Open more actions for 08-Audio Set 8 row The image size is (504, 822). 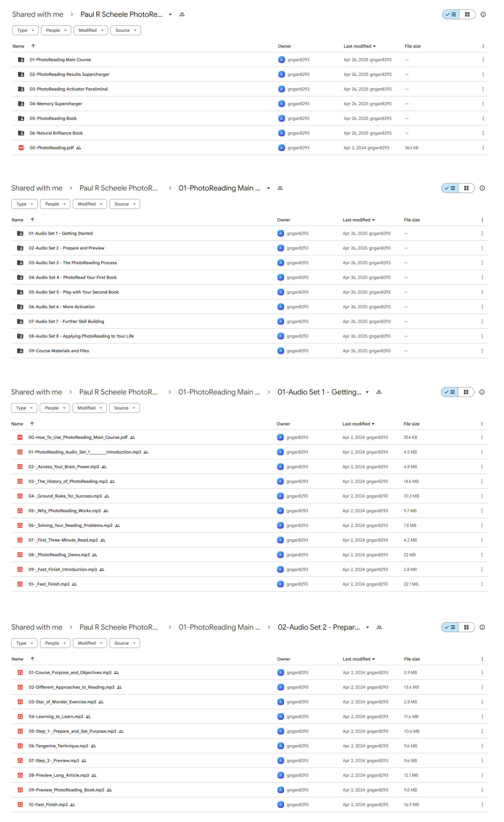point(482,336)
